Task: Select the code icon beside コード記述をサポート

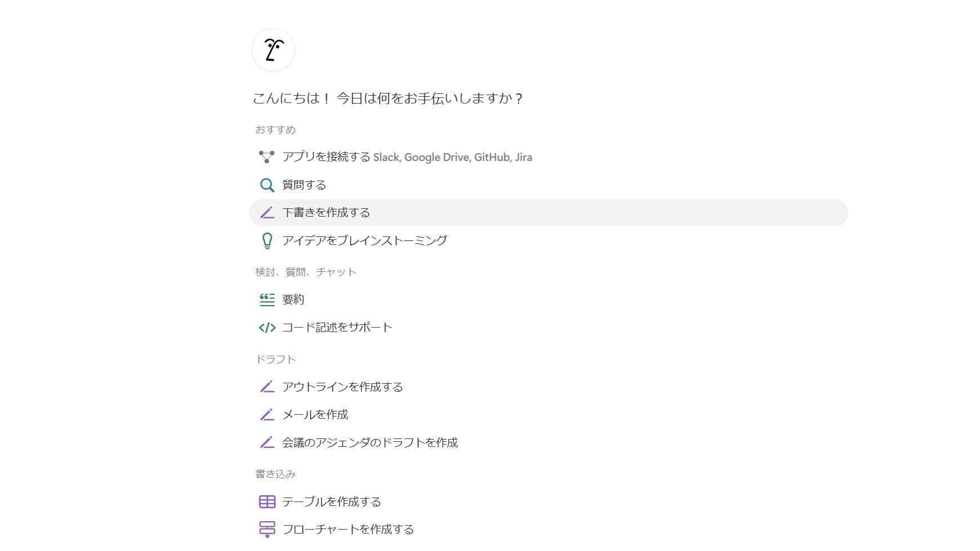Action: click(267, 327)
